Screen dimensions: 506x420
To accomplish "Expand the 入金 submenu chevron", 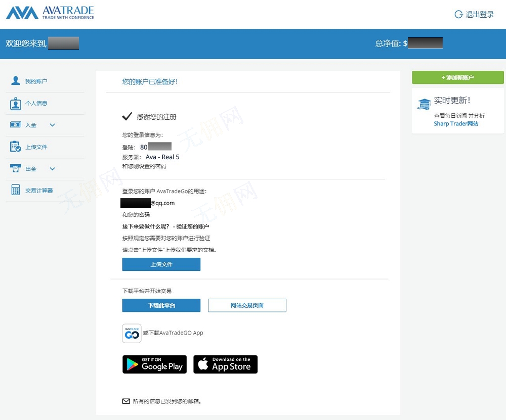I will [x=52, y=125].
